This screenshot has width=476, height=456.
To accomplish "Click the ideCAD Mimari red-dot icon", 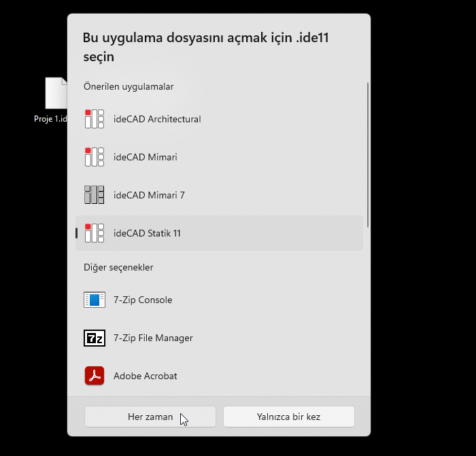I will pyautogui.click(x=94, y=157).
